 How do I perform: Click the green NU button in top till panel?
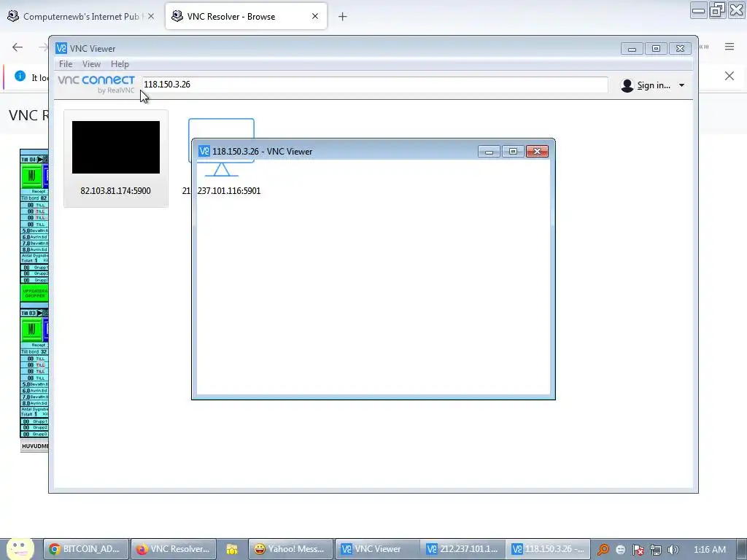point(32,176)
